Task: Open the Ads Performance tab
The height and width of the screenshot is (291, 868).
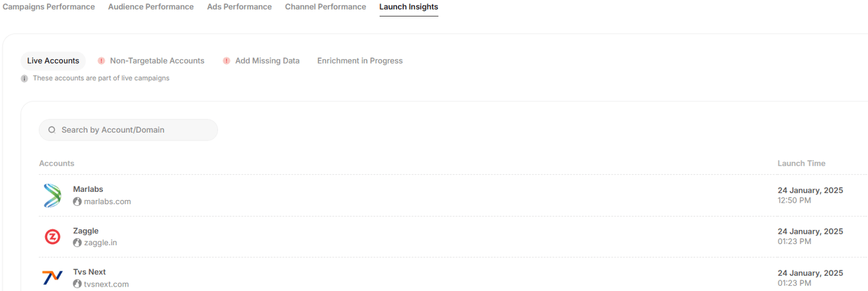Action: [239, 7]
